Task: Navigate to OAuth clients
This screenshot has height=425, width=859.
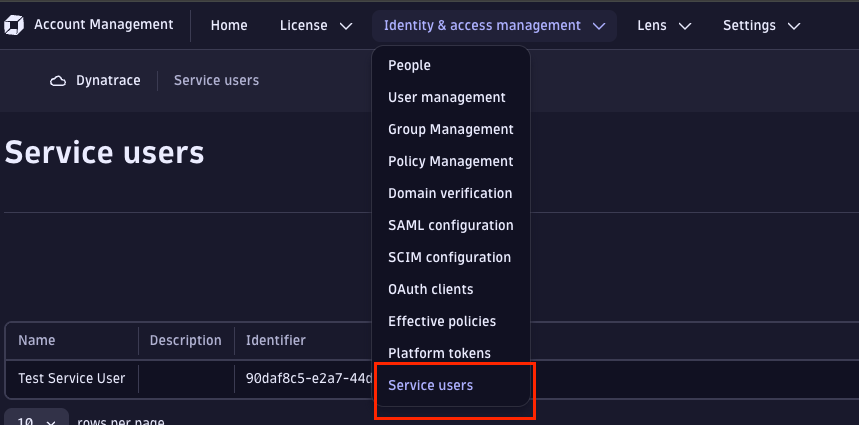Action: (430, 289)
